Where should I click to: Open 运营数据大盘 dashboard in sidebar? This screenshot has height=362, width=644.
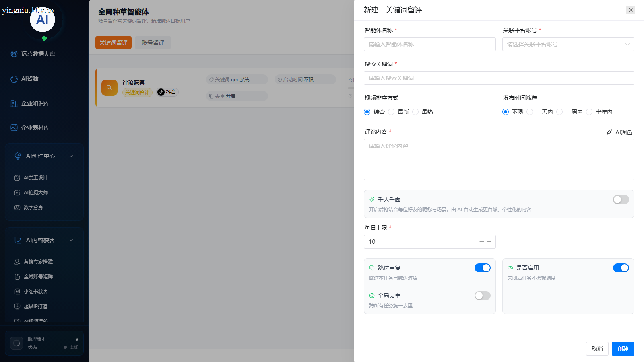(x=38, y=54)
